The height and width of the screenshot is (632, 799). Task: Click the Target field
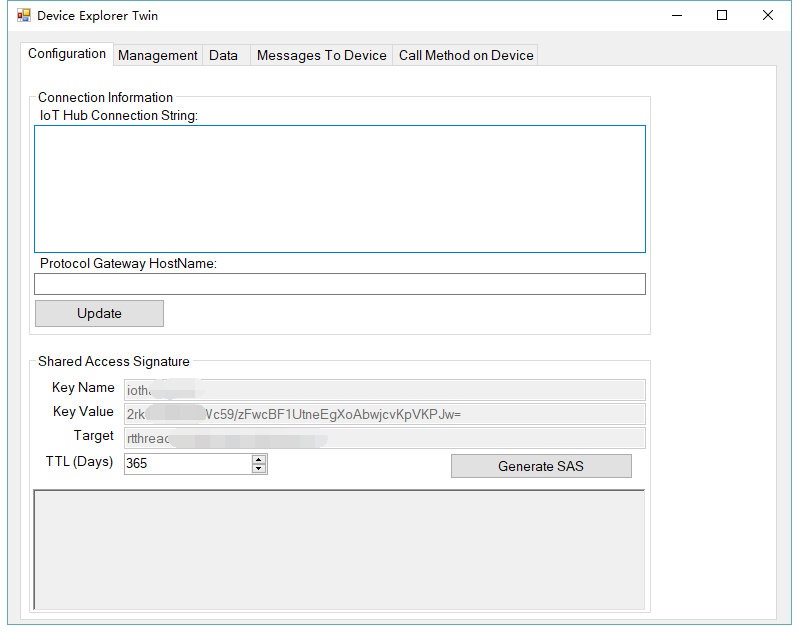point(384,438)
